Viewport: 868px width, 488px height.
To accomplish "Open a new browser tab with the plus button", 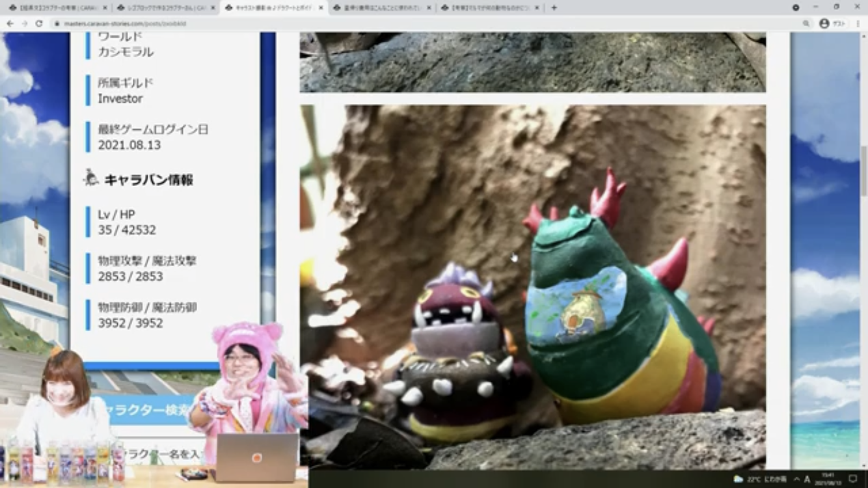I will click(554, 7).
